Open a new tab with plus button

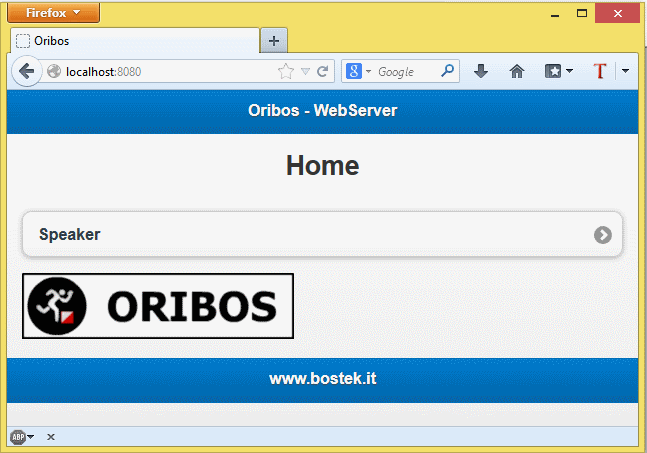click(x=274, y=41)
